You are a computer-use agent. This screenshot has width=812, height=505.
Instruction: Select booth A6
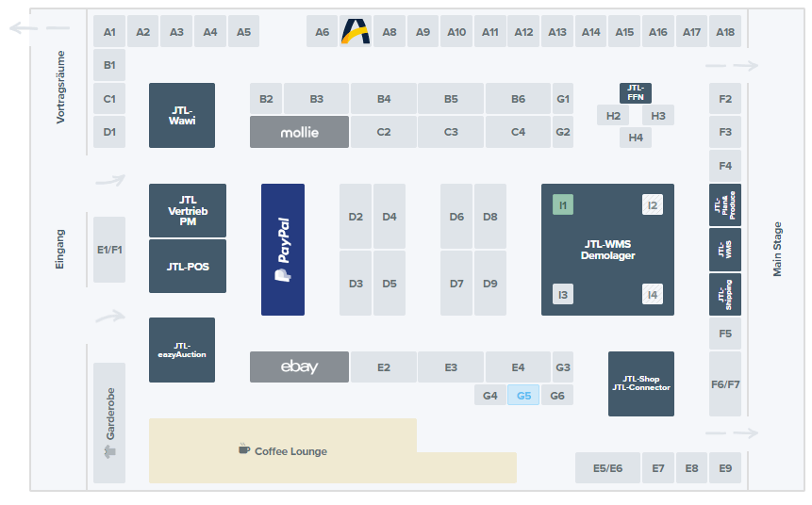point(323,32)
